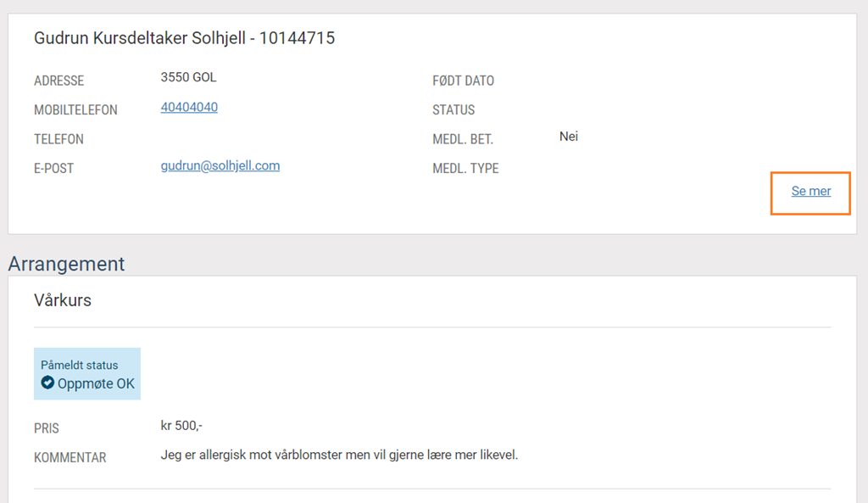Call mobile number 40404040
The height and width of the screenshot is (503, 868).
point(189,108)
